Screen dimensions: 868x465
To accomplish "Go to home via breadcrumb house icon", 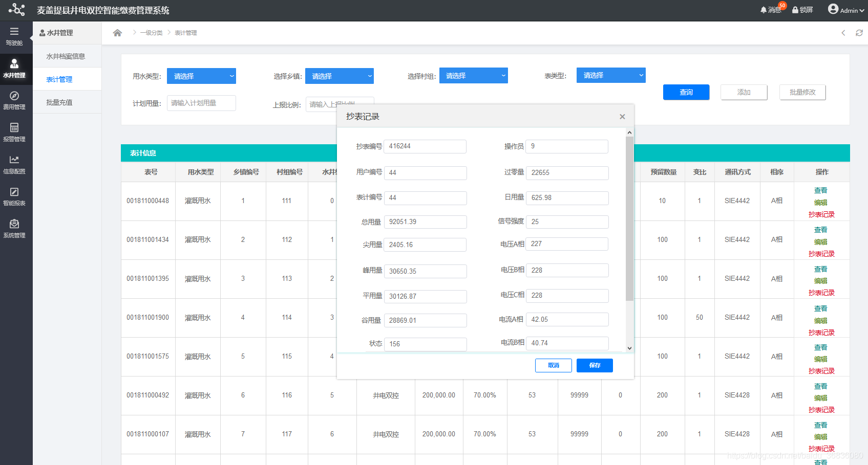I will (x=117, y=33).
